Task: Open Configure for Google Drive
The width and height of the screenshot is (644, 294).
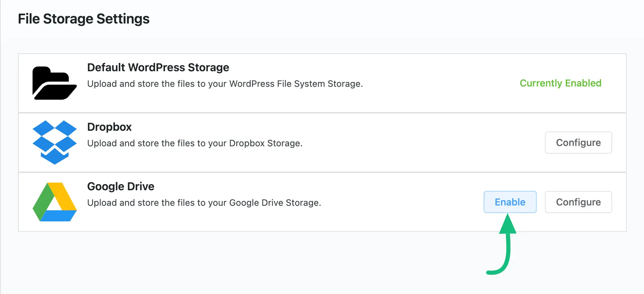Action: [578, 202]
